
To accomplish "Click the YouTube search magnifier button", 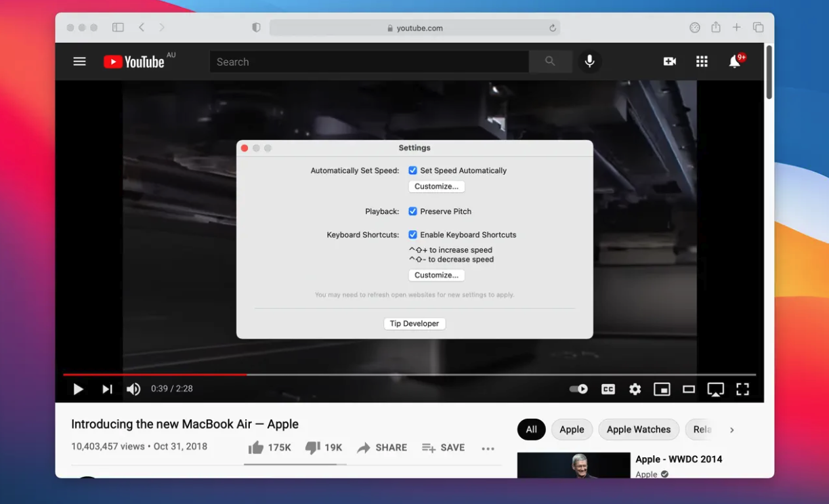I will (550, 62).
